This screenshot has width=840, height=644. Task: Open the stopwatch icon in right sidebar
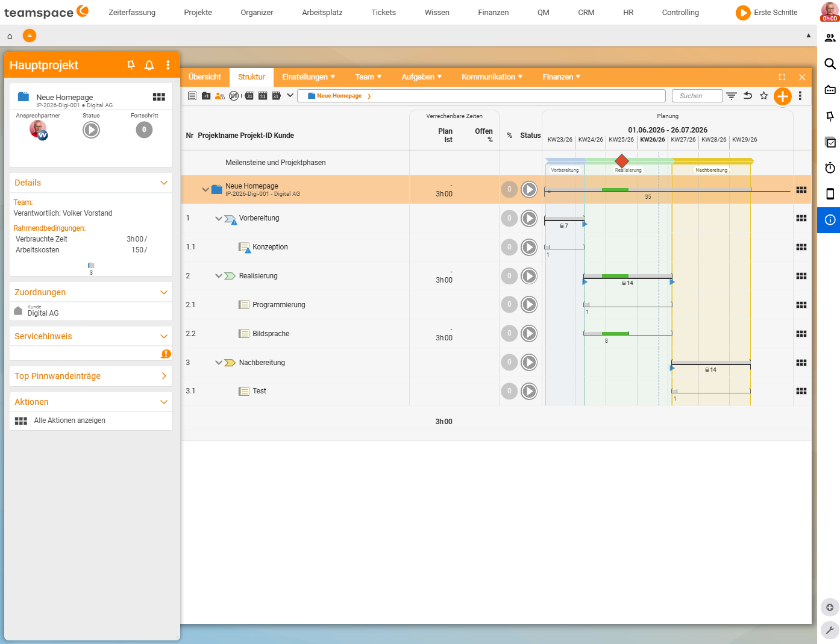pyautogui.click(x=830, y=167)
